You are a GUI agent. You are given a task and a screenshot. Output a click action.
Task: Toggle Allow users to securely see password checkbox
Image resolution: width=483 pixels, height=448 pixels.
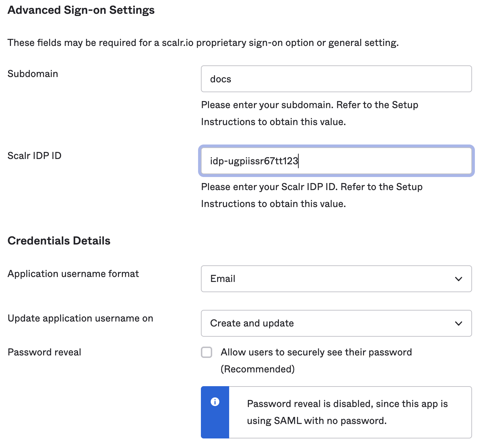pos(207,352)
